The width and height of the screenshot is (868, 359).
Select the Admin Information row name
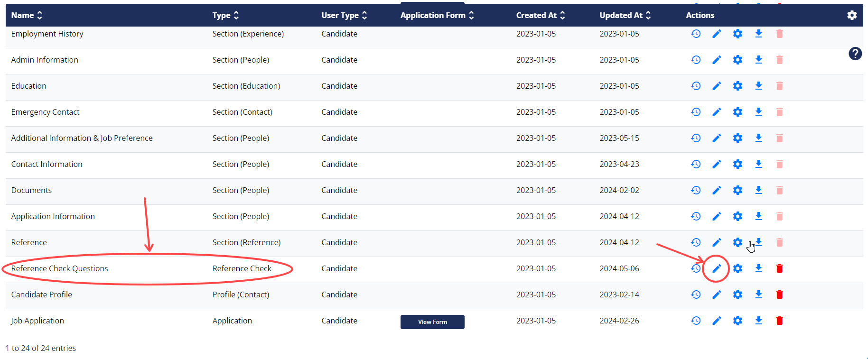45,60
